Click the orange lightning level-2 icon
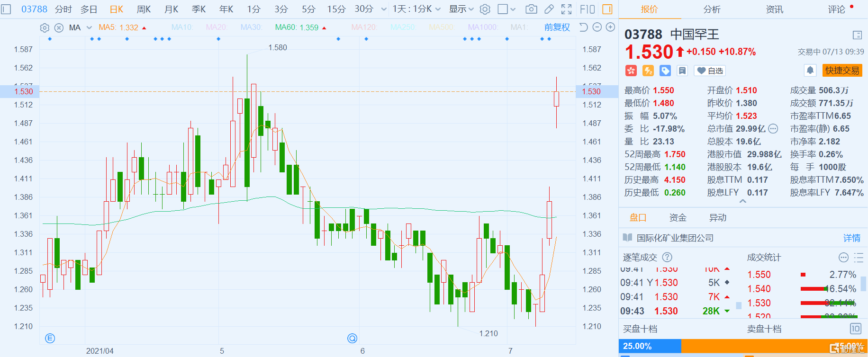This screenshot has width=868, height=357. pos(648,71)
